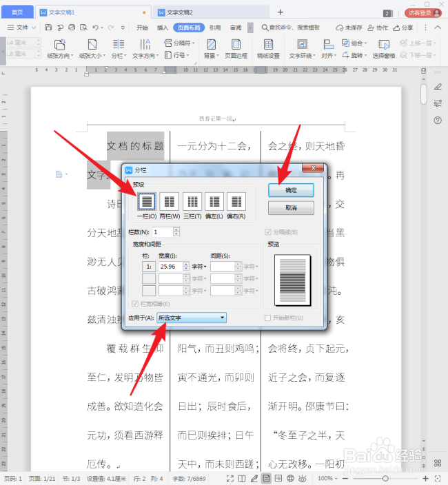Click the 确定 OK button in the dialog

[291, 190]
